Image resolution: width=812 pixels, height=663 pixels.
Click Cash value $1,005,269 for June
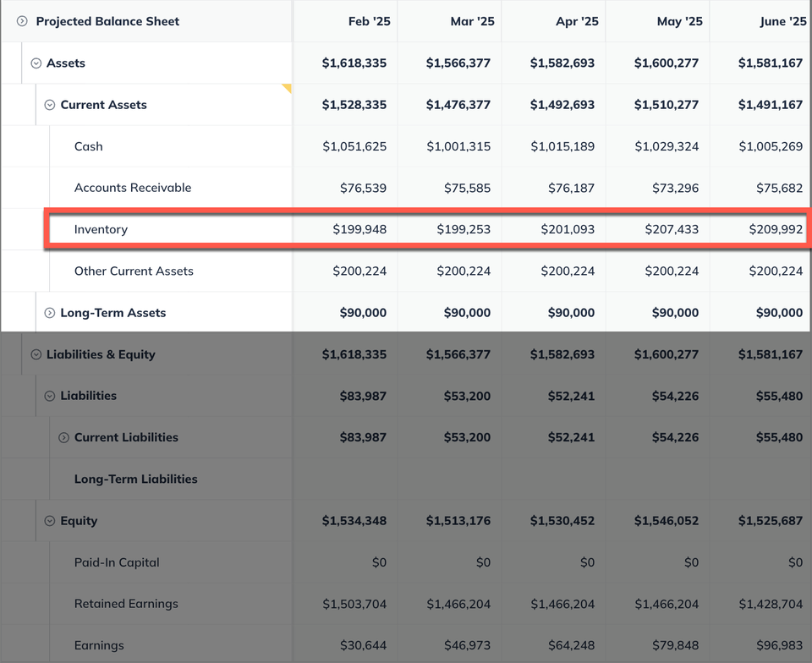pyautogui.click(x=771, y=146)
